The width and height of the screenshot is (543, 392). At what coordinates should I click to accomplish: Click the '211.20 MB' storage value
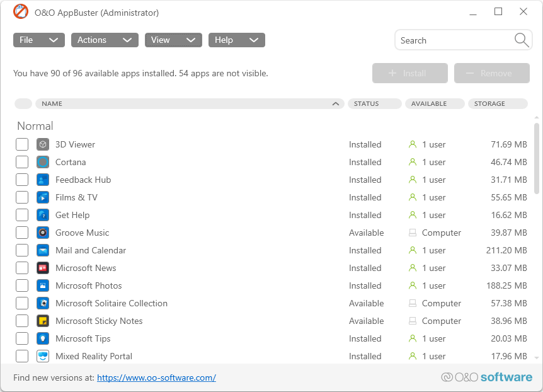(x=506, y=250)
